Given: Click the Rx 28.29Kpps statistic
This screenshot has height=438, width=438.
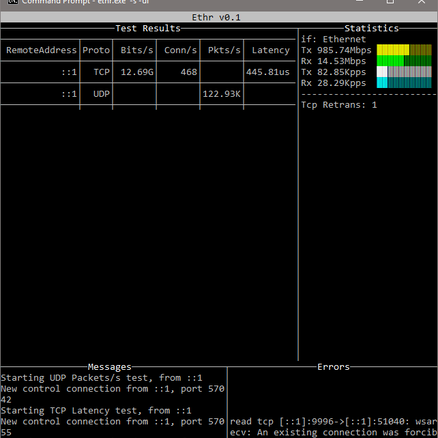Looking at the screenshot, I should [333, 83].
